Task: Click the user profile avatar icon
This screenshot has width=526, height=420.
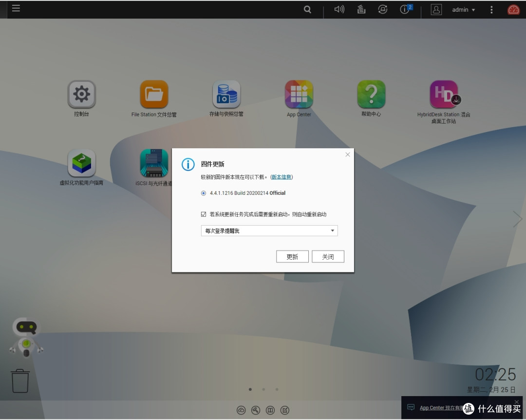Action: tap(436, 9)
